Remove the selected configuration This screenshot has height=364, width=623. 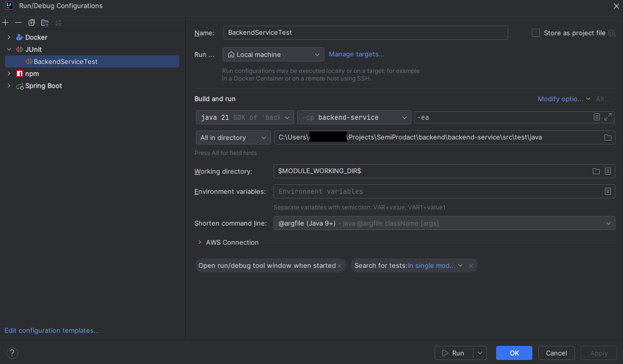click(x=18, y=23)
